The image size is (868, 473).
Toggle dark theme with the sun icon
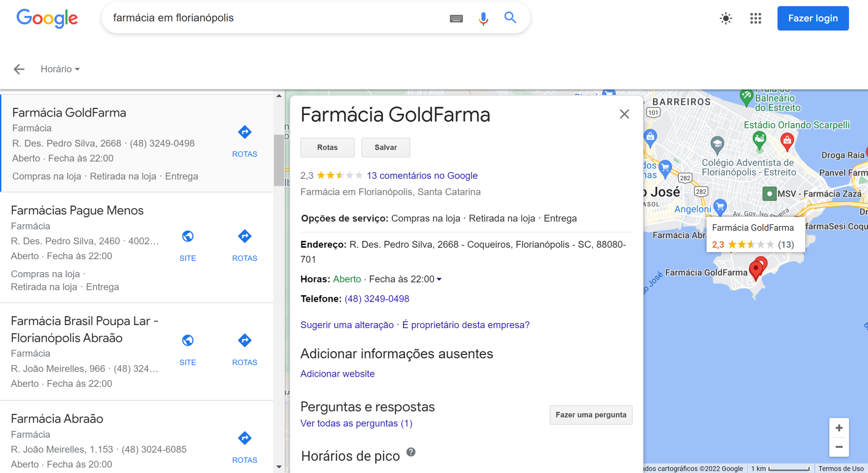coord(726,18)
